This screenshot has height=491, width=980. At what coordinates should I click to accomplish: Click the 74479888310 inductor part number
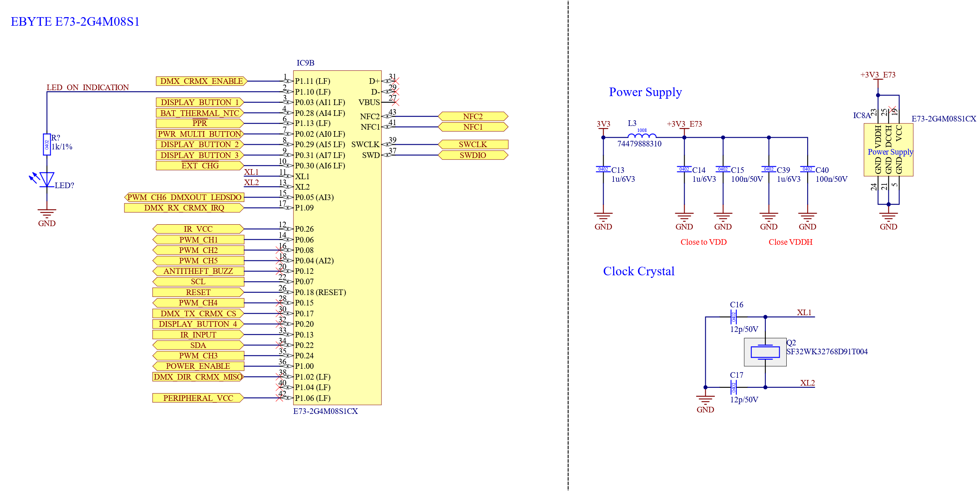(639, 144)
